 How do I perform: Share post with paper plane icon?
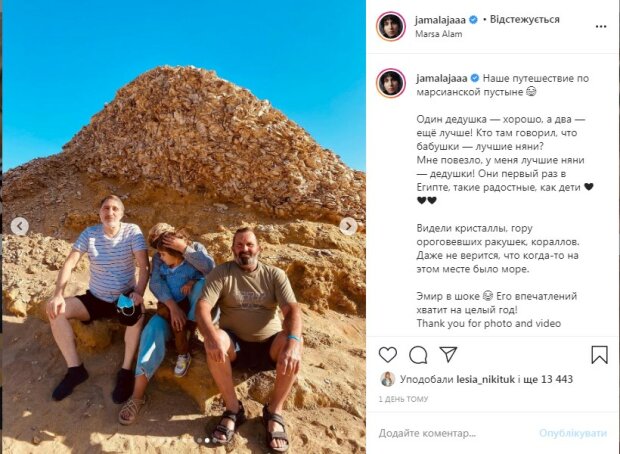point(448,354)
